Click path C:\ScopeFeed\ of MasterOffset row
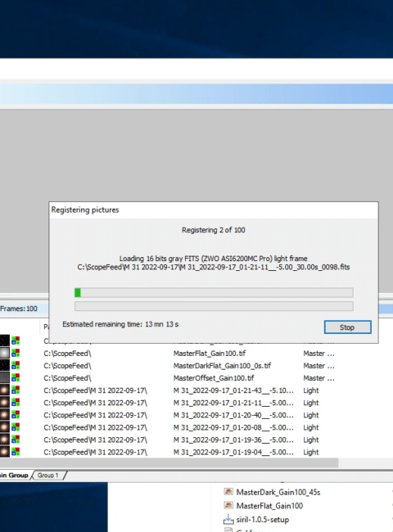Viewport: 393px width, 532px height. point(67,378)
